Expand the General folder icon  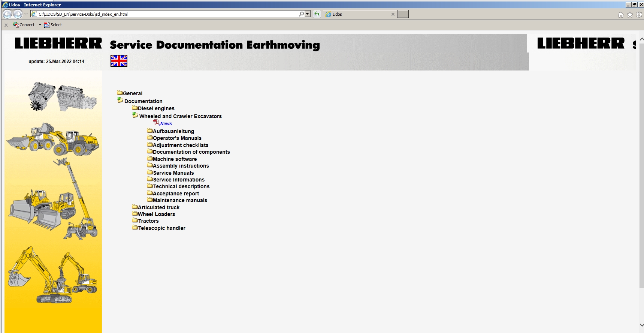click(120, 93)
